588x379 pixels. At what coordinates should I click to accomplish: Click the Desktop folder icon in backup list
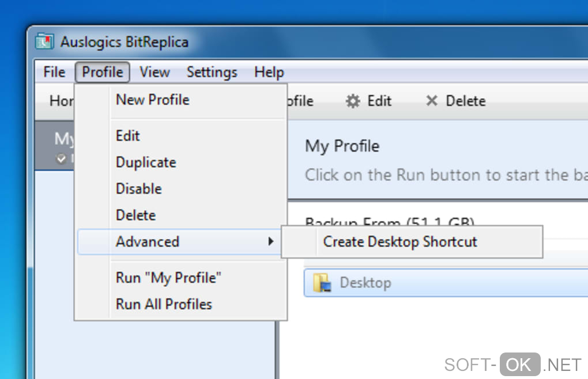(x=321, y=283)
